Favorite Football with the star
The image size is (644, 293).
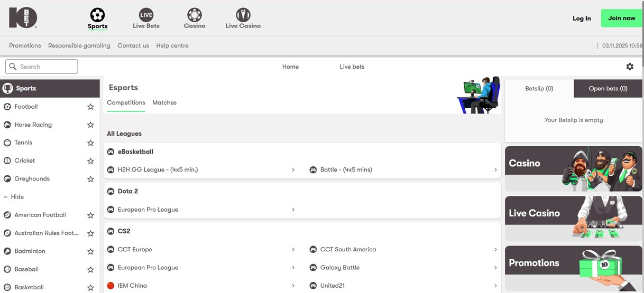(90, 107)
